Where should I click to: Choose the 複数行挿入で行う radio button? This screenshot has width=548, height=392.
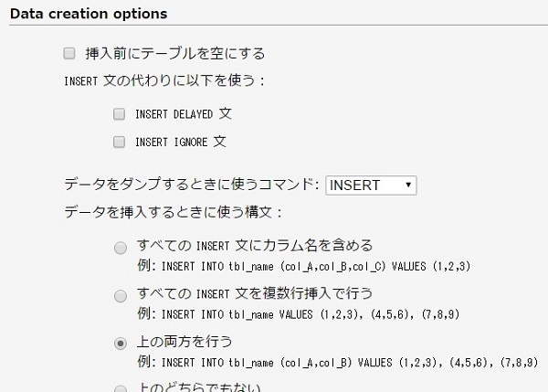tap(121, 295)
